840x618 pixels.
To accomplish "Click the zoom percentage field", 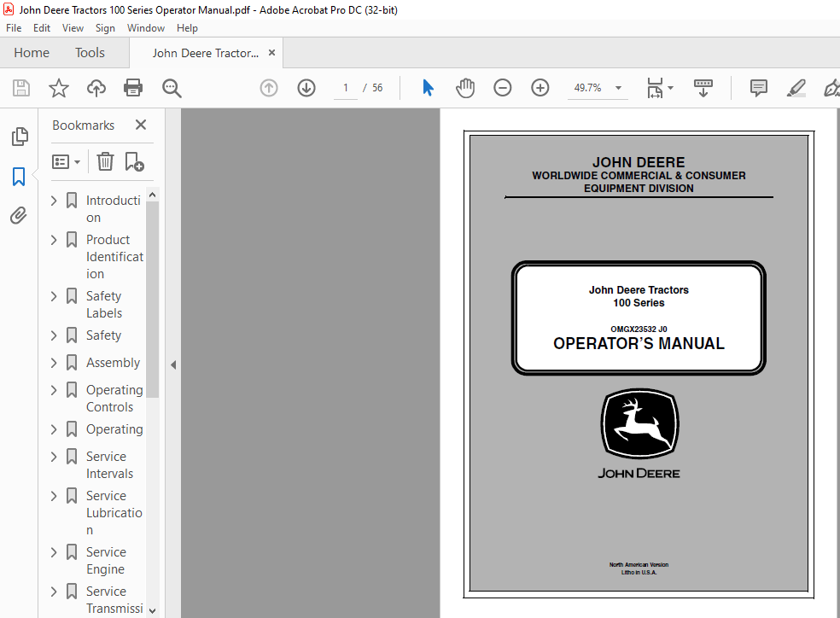I will (x=587, y=88).
